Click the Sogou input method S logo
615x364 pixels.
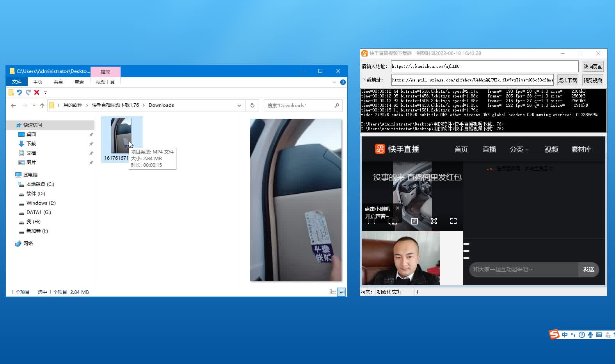pos(554,334)
